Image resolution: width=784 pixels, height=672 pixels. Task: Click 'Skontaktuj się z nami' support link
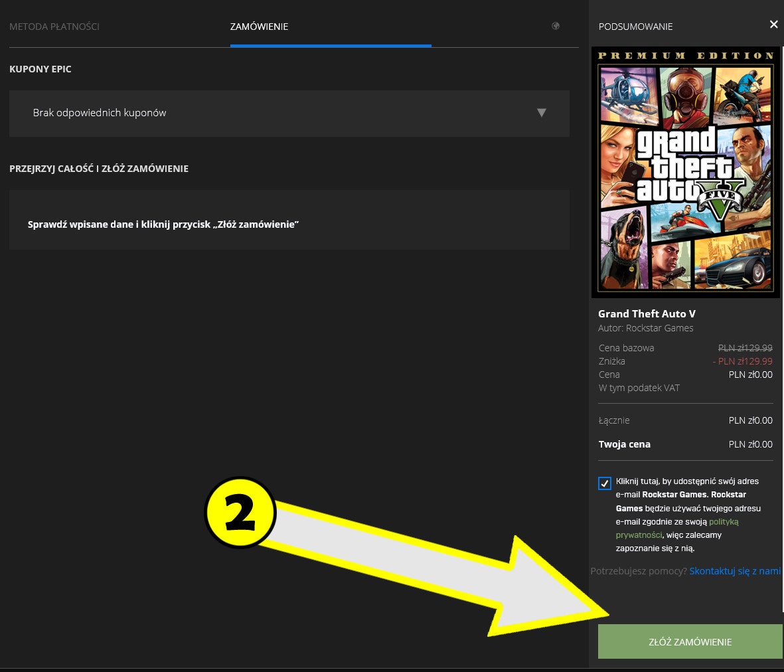click(735, 570)
